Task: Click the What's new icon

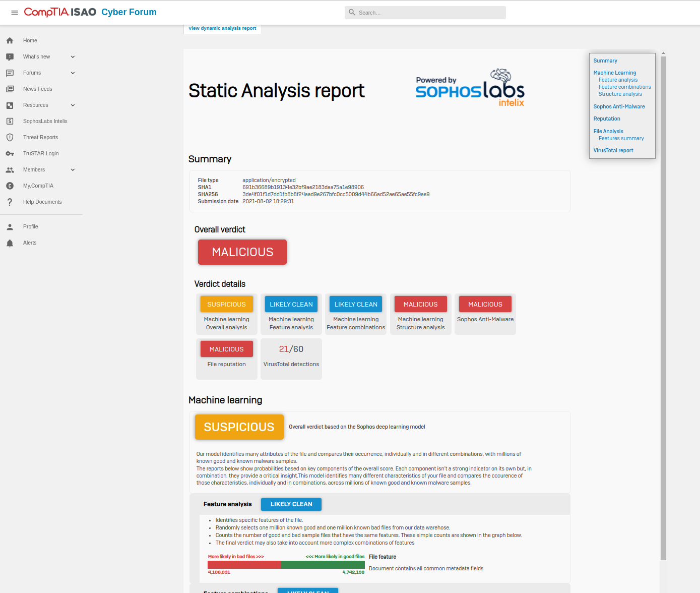Action: (10, 56)
